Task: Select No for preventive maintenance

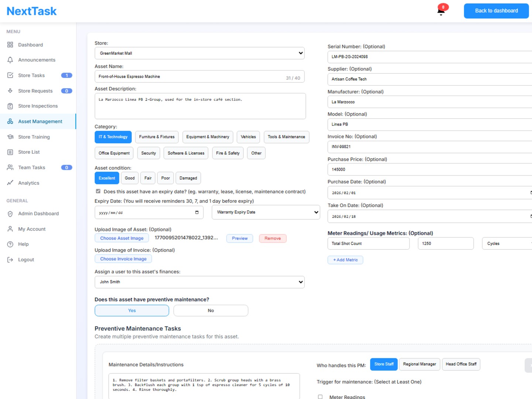Action: pyautogui.click(x=211, y=311)
